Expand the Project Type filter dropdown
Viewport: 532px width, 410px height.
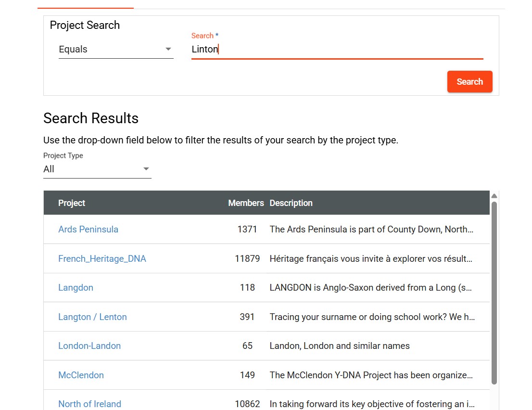97,169
